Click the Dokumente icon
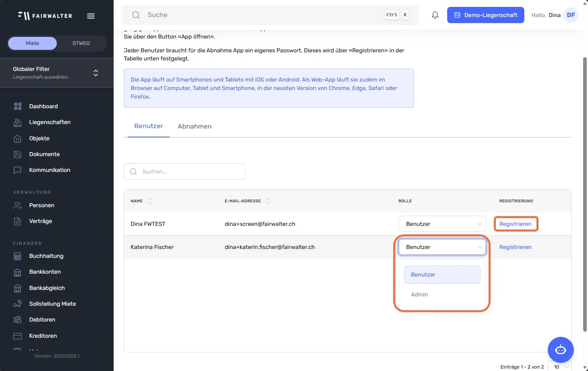Screen dimensions: 588x371 pyautogui.click(x=17, y=154)
